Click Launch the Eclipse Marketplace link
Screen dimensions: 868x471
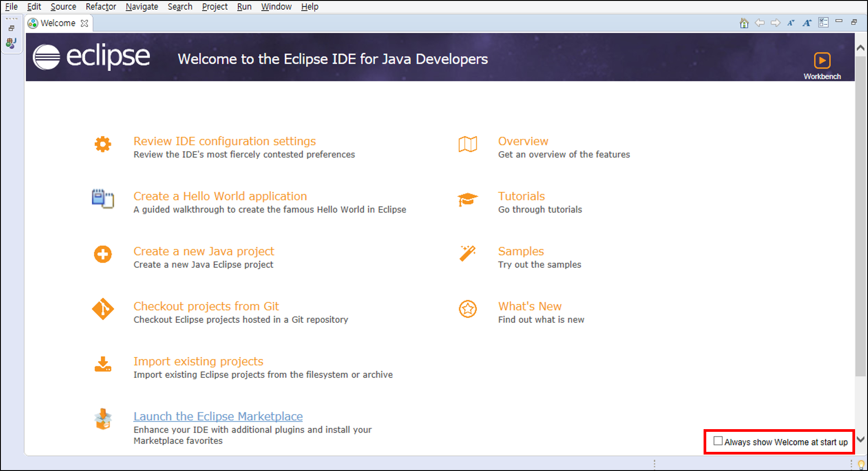coord(218,416)
